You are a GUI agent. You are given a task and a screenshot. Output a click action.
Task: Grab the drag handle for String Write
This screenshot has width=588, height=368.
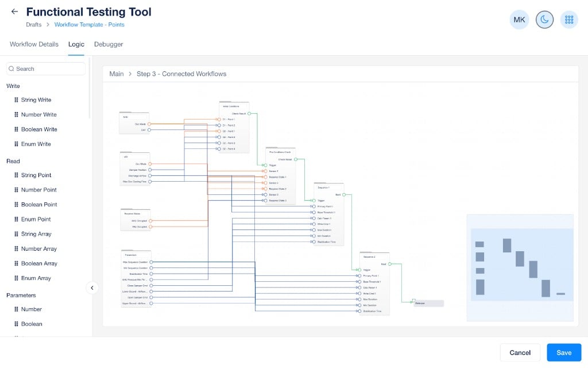[16, 100]
